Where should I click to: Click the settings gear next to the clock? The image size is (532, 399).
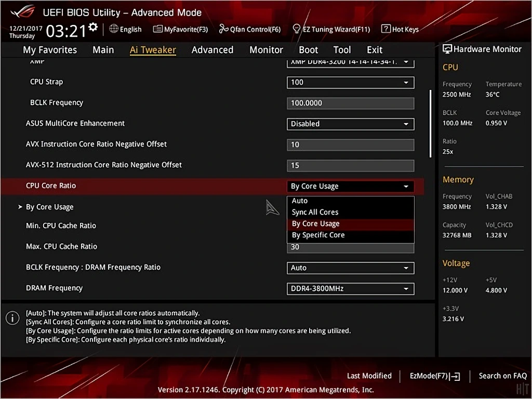(93, 27)
